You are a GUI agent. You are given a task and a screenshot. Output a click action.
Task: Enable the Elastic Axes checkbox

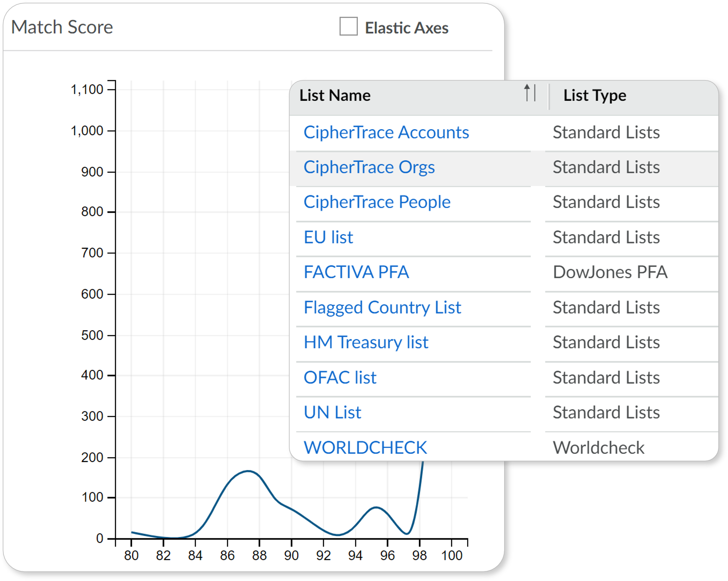point(349,26)
